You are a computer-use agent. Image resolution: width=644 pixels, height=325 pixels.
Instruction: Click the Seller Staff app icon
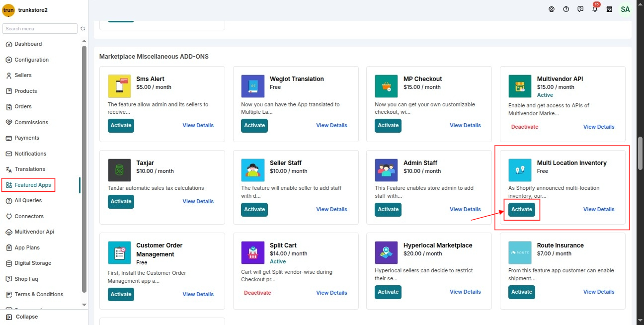[253, 170]
